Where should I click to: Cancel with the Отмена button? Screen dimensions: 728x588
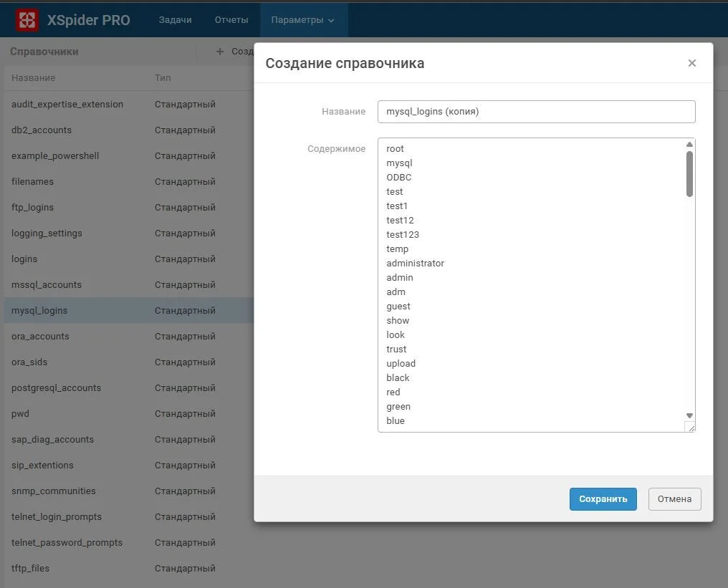674,499
